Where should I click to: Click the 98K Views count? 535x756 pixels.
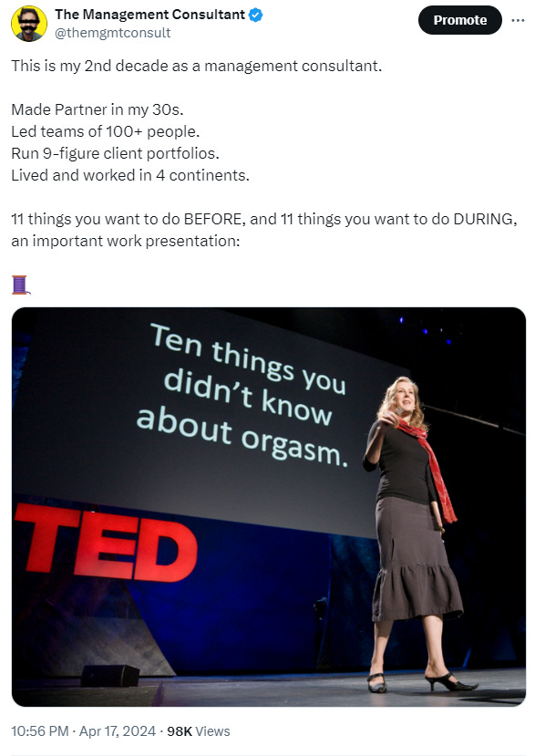pos(199,731)
